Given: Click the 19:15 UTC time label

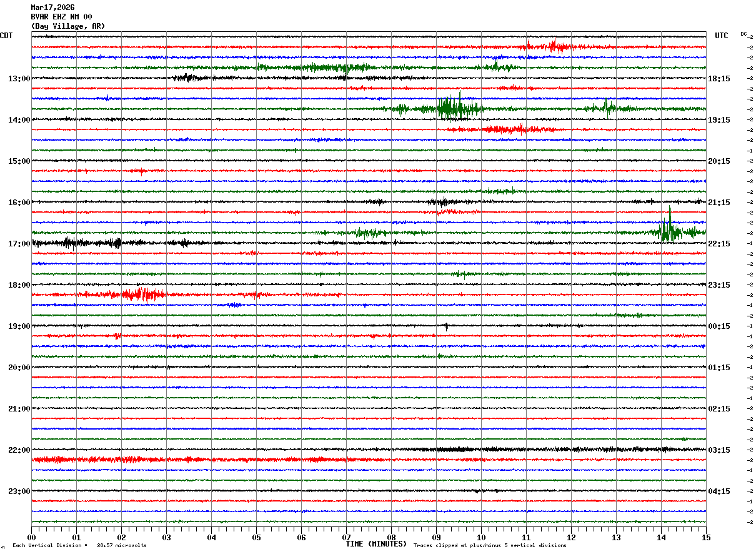Looking at the screenshot, I should (x=719, y=120).
